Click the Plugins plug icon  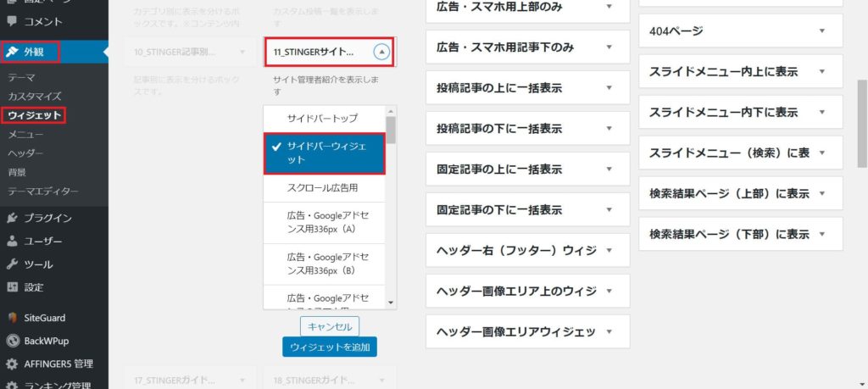click(12, 218)
